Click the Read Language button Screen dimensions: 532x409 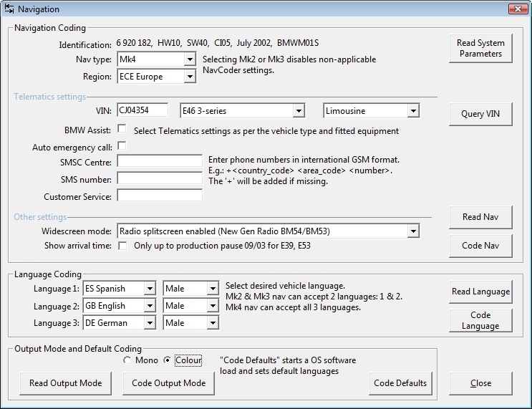coord(480,292)
